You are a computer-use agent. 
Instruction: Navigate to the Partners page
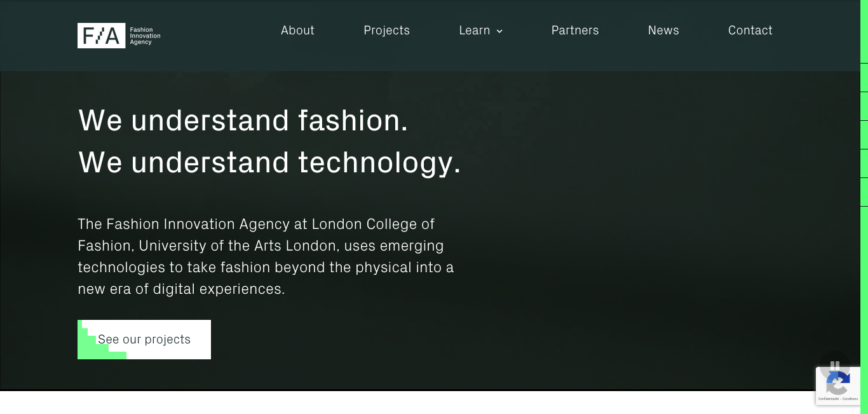[575, 31]
